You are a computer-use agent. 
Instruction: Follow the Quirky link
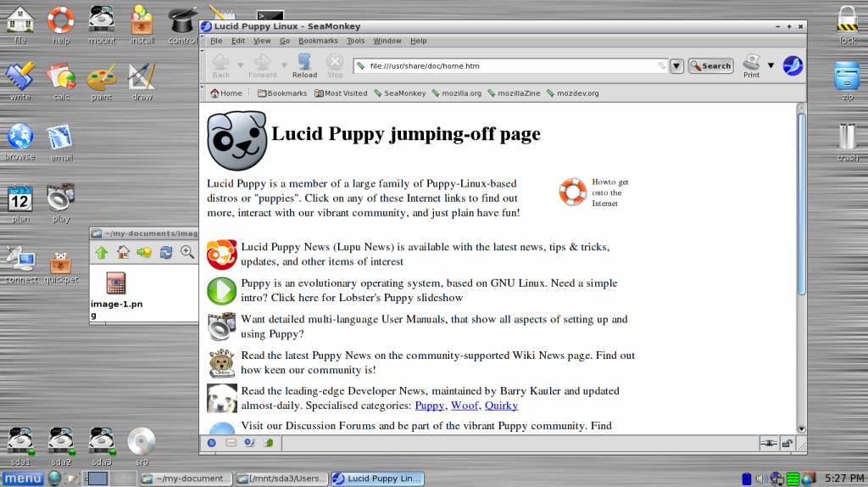502,406
